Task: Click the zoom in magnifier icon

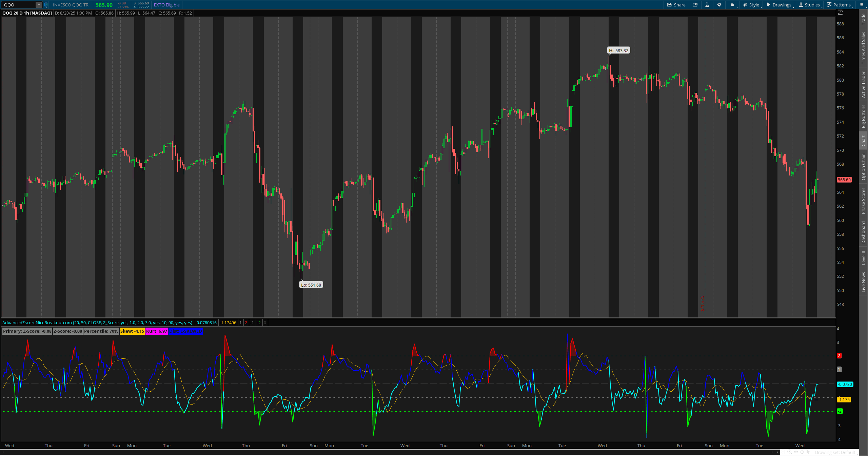Action: [789, 452]
